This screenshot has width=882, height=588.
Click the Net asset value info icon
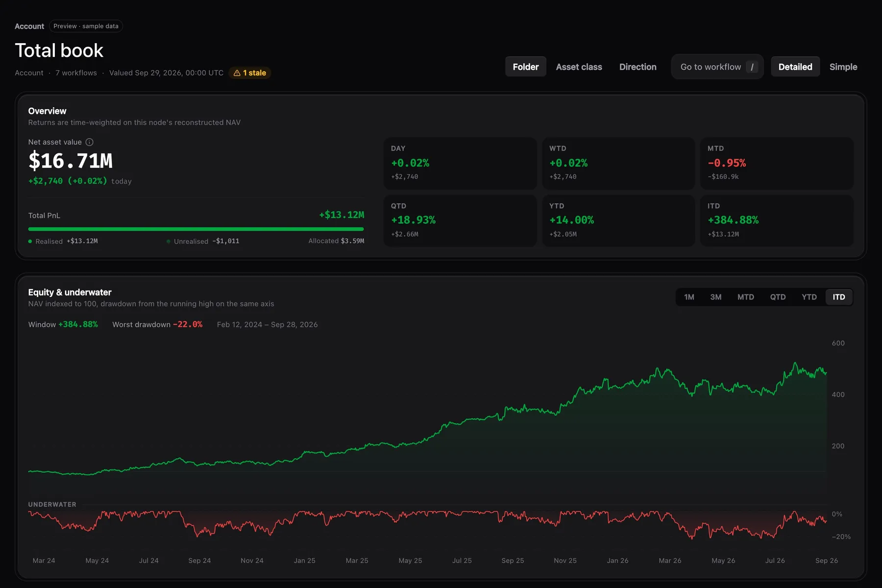89,142
